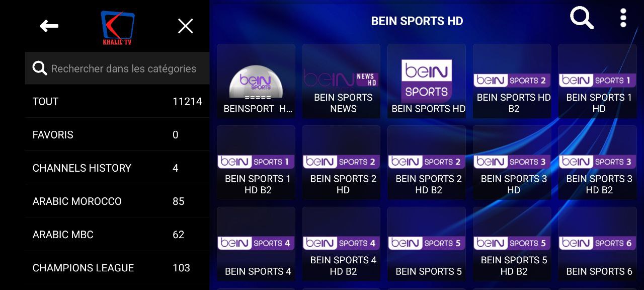This screenshot has width=644, height=290.
Task: Select BEIN SPORTS 2 HD channel
Action: [341, 163]
